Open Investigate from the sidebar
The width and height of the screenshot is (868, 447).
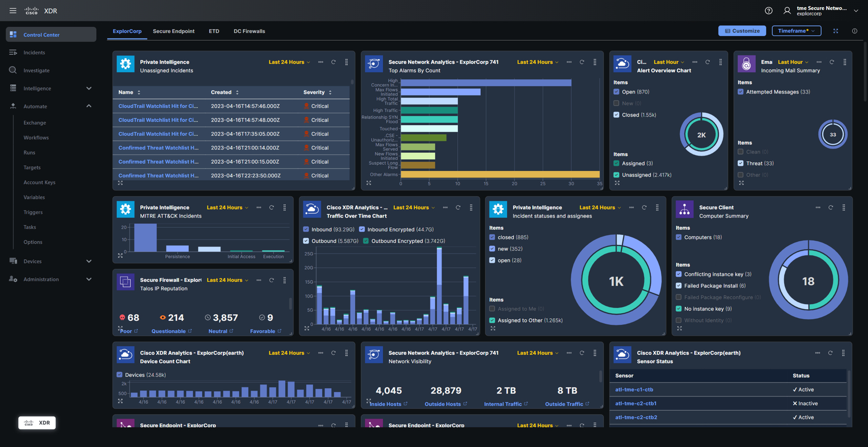(36, 70)
